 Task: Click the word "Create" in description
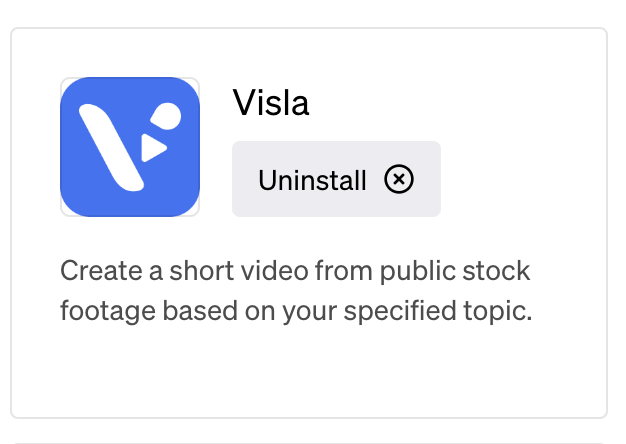[x=101, y=271]
